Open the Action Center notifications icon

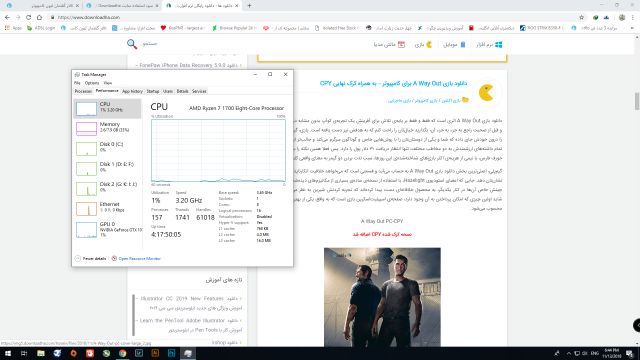coord(630,353)
